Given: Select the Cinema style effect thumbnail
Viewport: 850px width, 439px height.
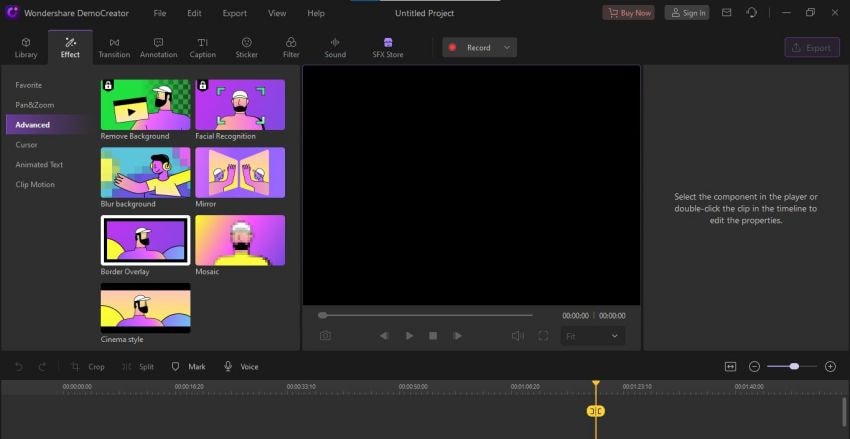Looking at the screenshot, I should [x=145, y=308].
